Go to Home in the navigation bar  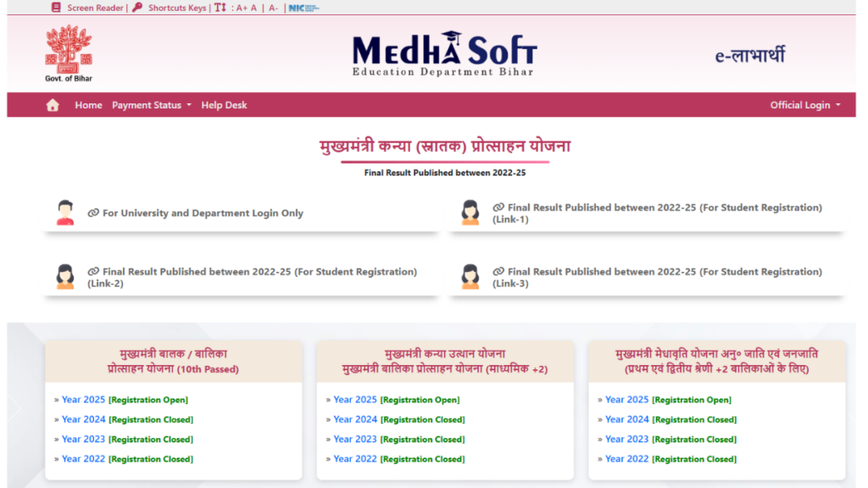pos(88,105)
